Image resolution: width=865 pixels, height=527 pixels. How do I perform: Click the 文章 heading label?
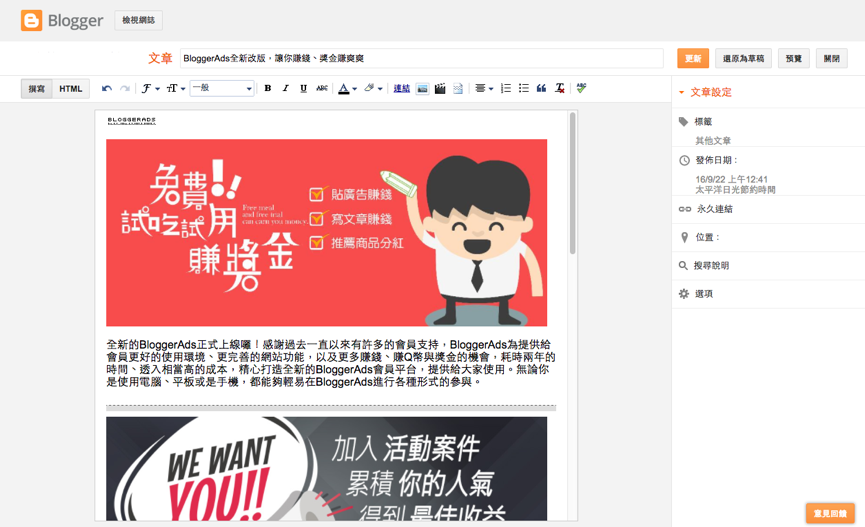pos(160,58)
